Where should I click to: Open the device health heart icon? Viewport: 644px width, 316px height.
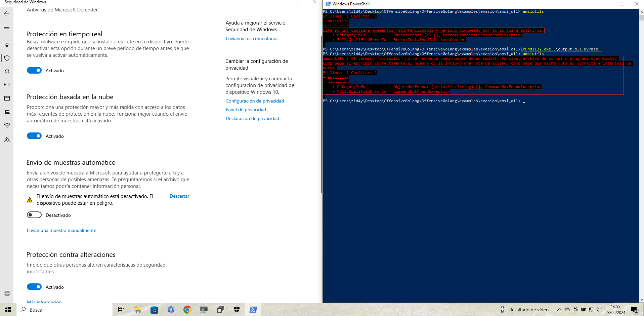pos(7,125)
